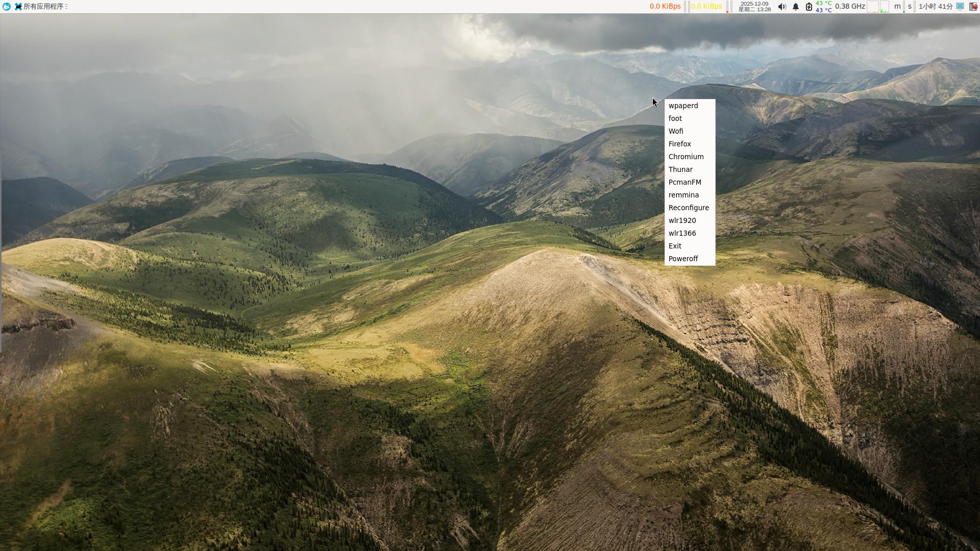The height and width of the screenshot is (551, 980).
Task: Launch Firefox from the context menu
Action: pos(679,144)
